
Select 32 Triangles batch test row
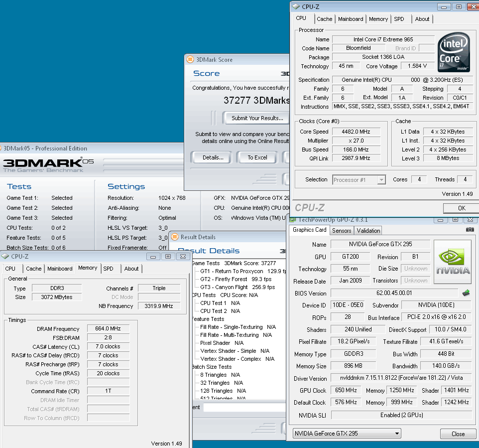(222, 383)
